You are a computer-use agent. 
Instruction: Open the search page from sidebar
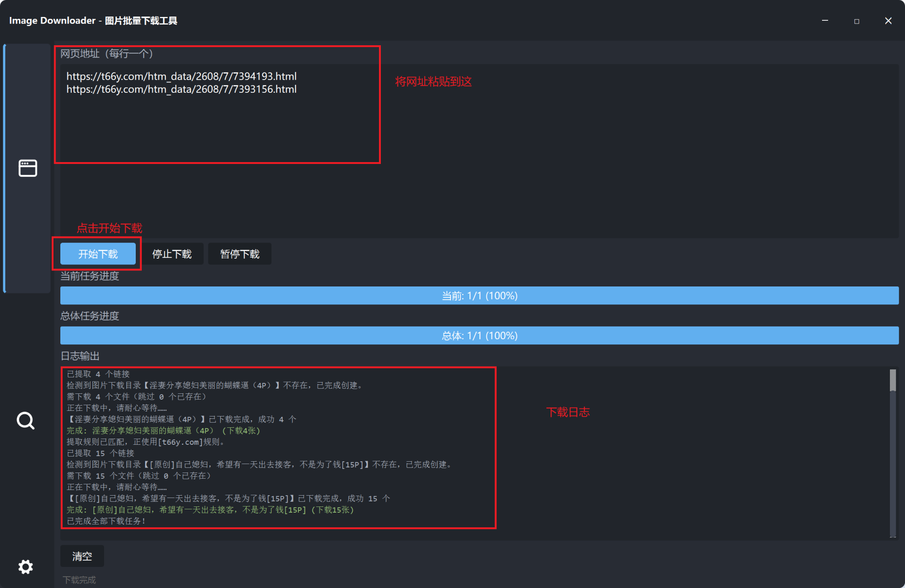point(25,421)
